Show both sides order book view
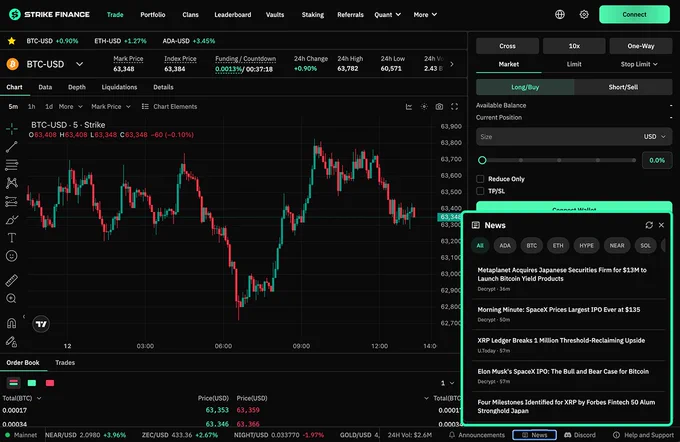This screenshot has height=442, width=680. [x=13, y=383]
